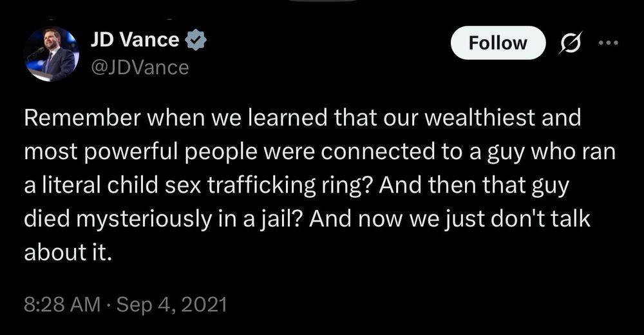Follow the @JDVance account
Viewport: 644px width, 335px height.
click(498, 43)
